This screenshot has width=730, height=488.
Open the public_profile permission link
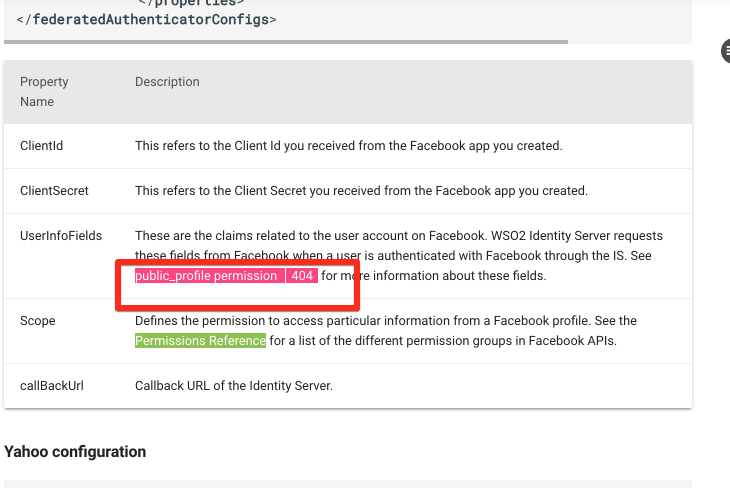(206, 276)
